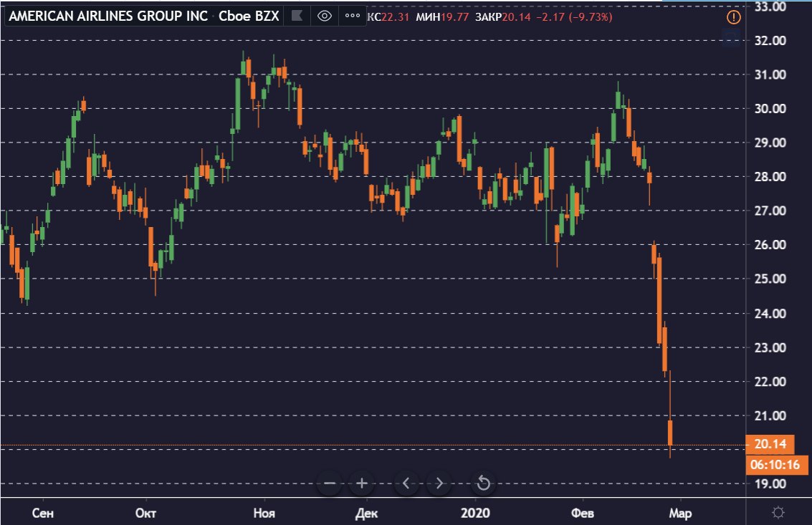
Task: Toggle chart visibility with the eye icon
Action: (325, 16)
